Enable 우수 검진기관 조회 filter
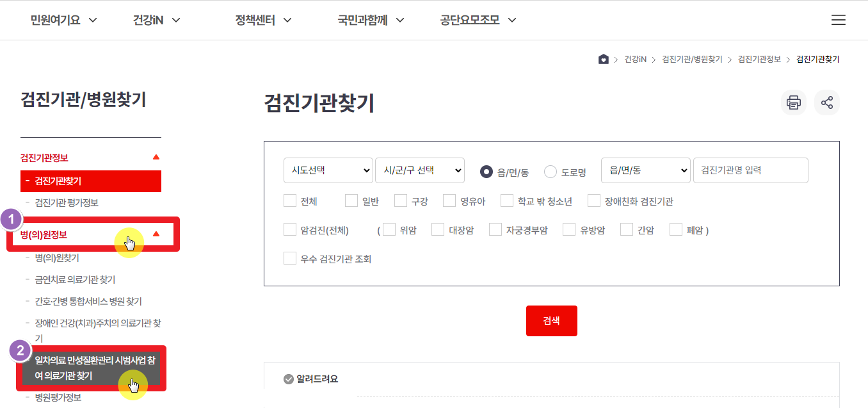Image resolution: width=868 pixels, height=408 pixels. (x=289, y=259)
